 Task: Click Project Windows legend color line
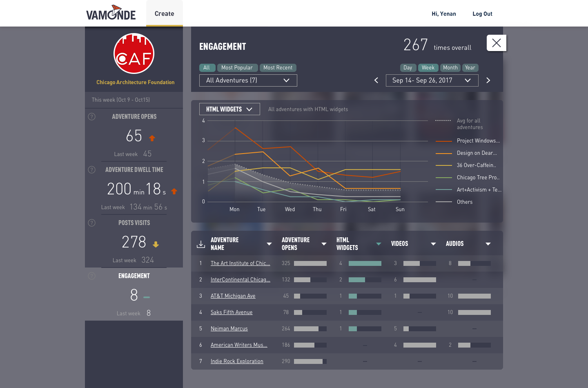(444, 141)
